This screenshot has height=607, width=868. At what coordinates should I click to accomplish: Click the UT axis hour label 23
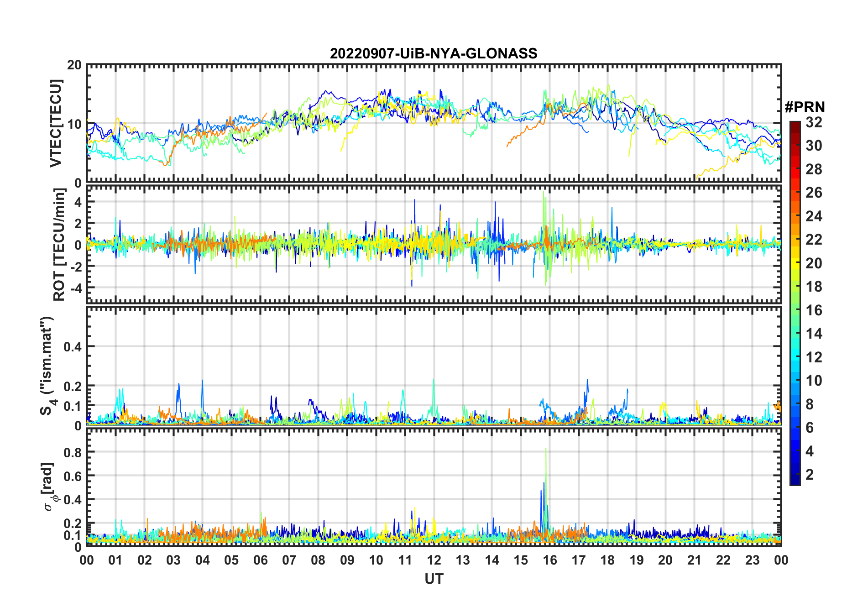(x=752, y=560)
